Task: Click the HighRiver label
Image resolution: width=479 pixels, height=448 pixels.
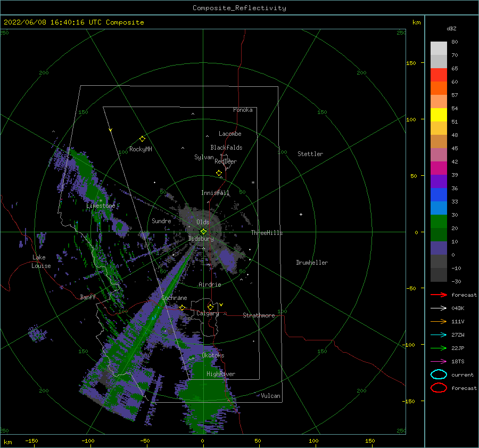Action: (221, 374)
